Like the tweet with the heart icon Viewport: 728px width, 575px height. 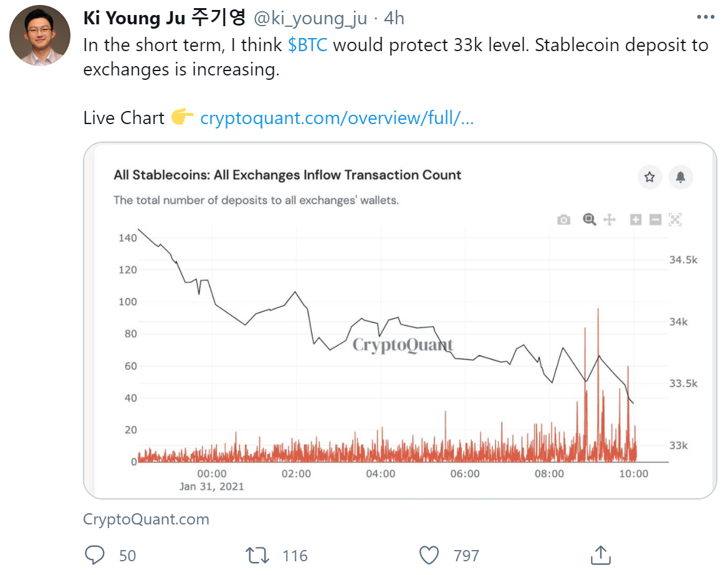point(429,555)
